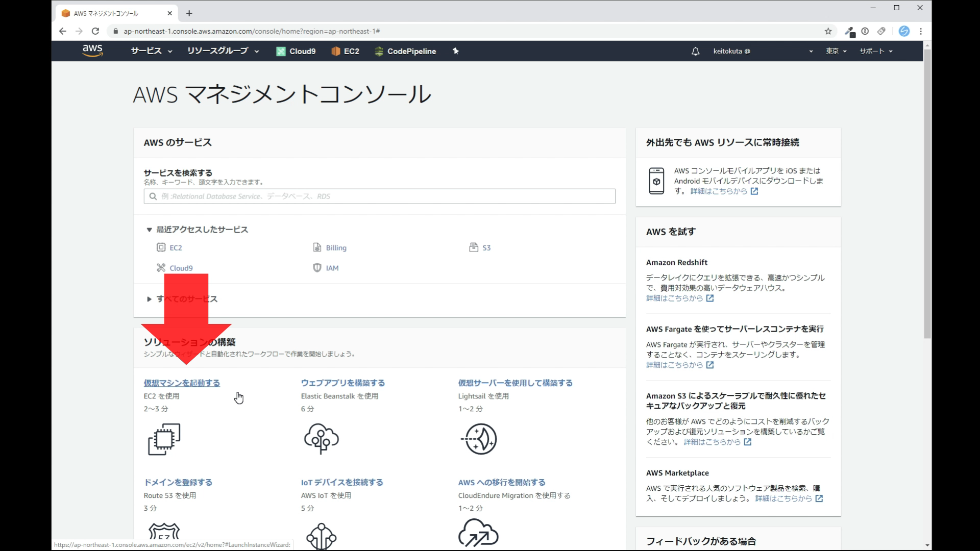The width and height of the screenshot is (980, 551).
Task: Click external-link icon under AWS Fargate
Action: (710, 365)
